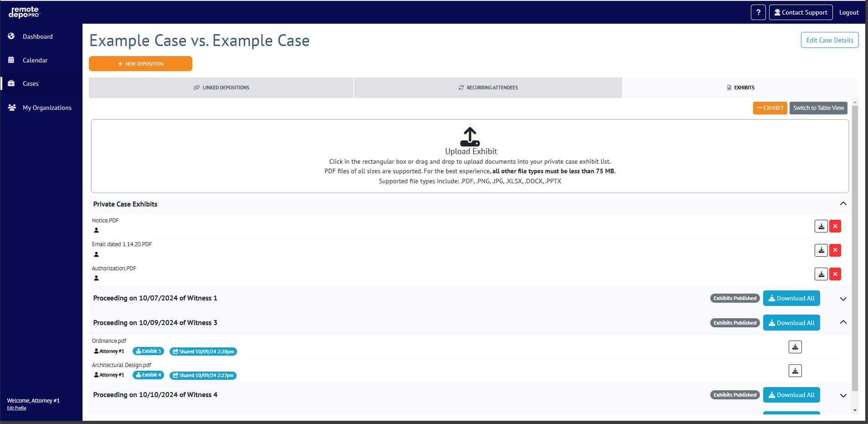Viewport: 868px width, 424px height.
Task: Click the Edit Profile link
Action: click(16, 408)
